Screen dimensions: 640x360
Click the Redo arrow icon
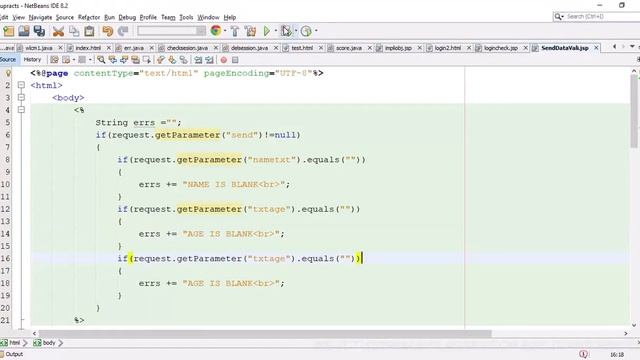[123, 31]
